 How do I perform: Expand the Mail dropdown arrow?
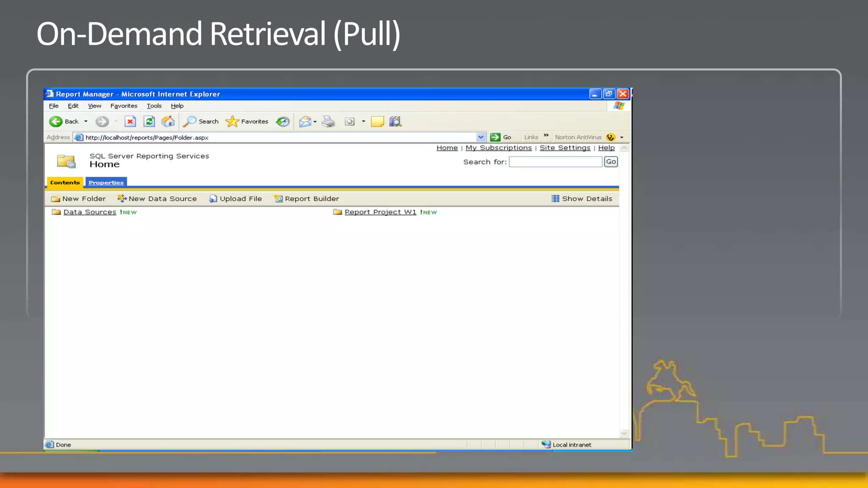pyautogui.click(x=315, y=122)
